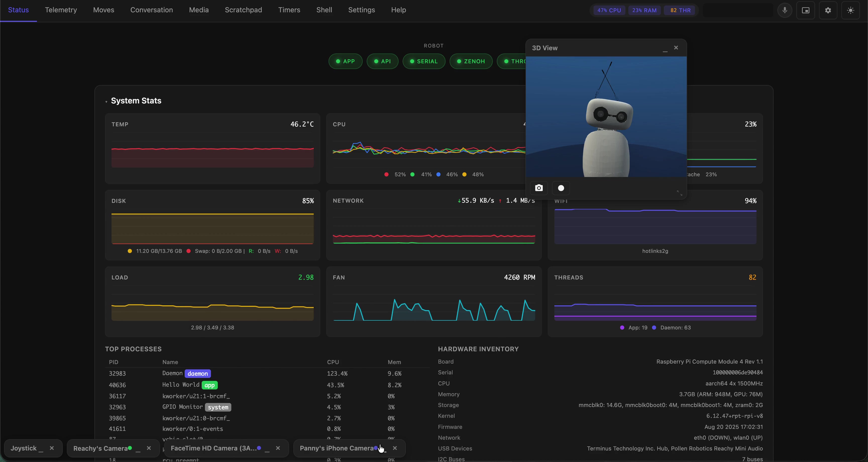Toggle the brightness theme icon

click(x=851, y=10)
